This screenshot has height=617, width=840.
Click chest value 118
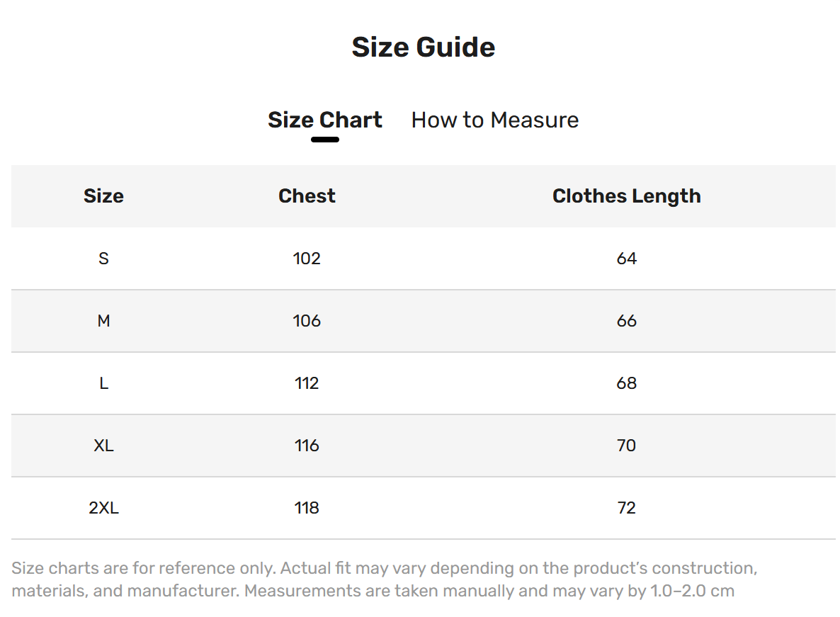point(307,508)
